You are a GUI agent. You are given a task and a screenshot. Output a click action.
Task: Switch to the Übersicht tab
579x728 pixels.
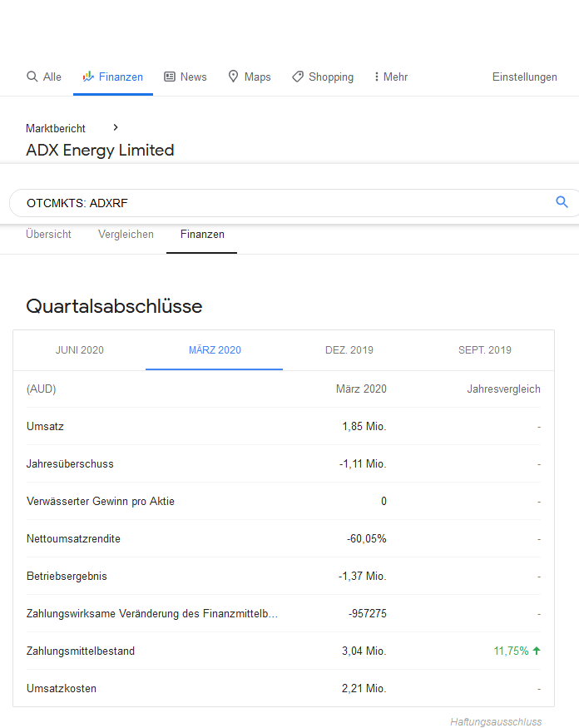[48, 235]
